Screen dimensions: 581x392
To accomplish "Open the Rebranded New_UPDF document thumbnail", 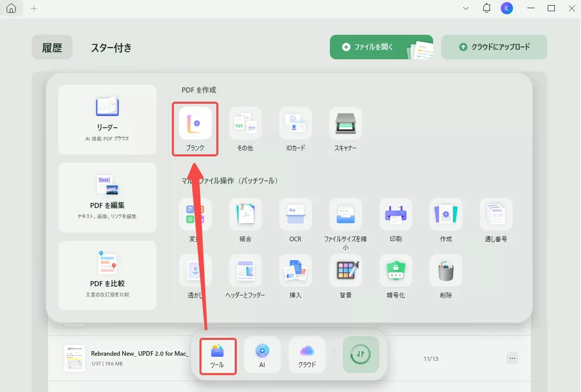I will (74, 358).
